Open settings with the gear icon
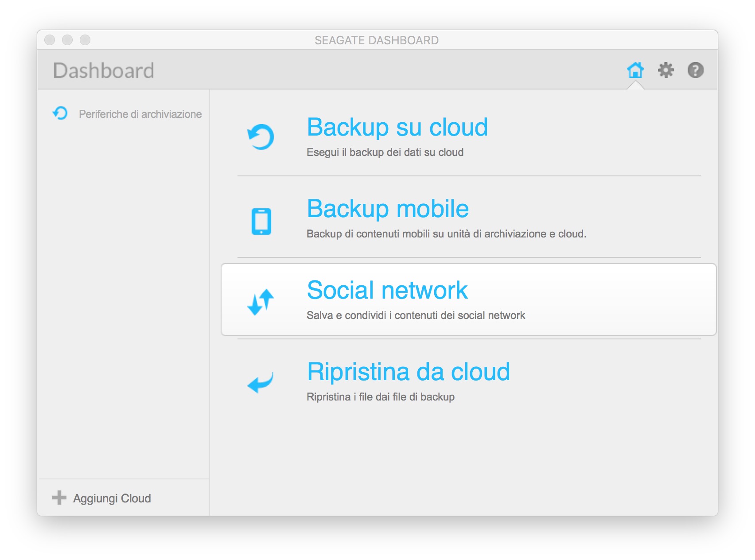755x560 pixels. pos(665,70)
